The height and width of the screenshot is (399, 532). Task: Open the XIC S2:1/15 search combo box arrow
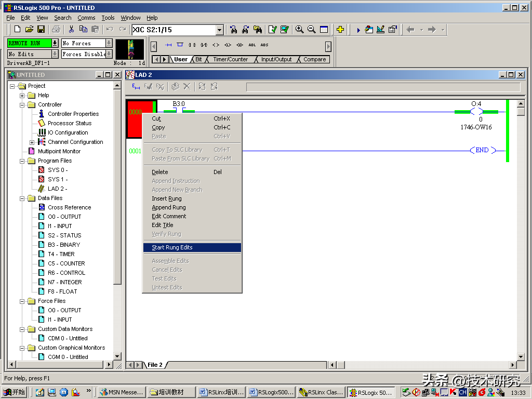(220, 30)
